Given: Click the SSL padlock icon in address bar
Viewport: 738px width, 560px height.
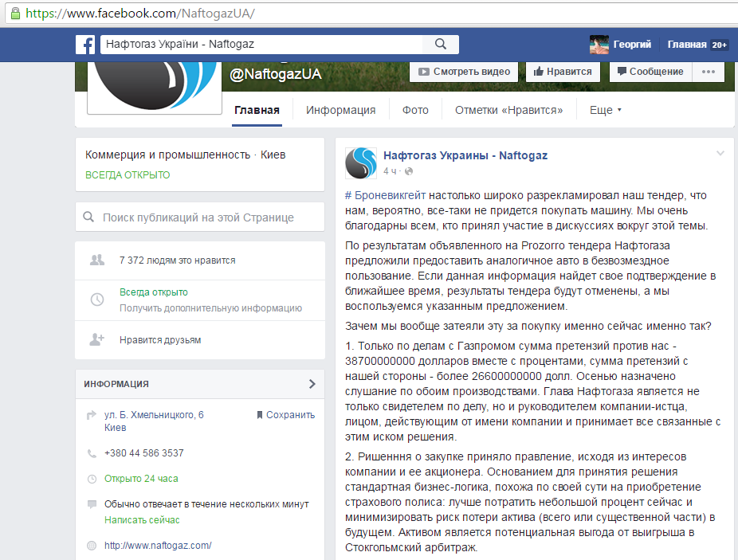Looking at the screenshot, I should 12,14.
